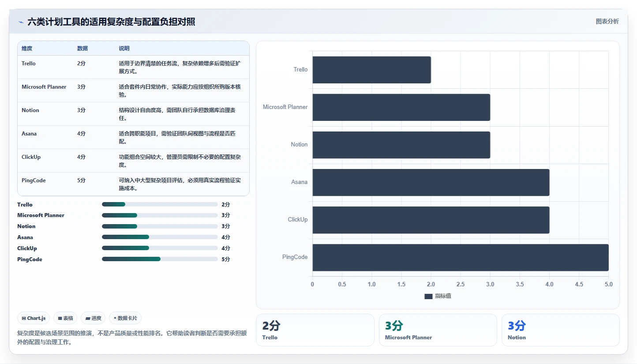Click description starting 适合套件内日常协作
Viewport: 637px width, 364px height.
[x=180, y=90]
